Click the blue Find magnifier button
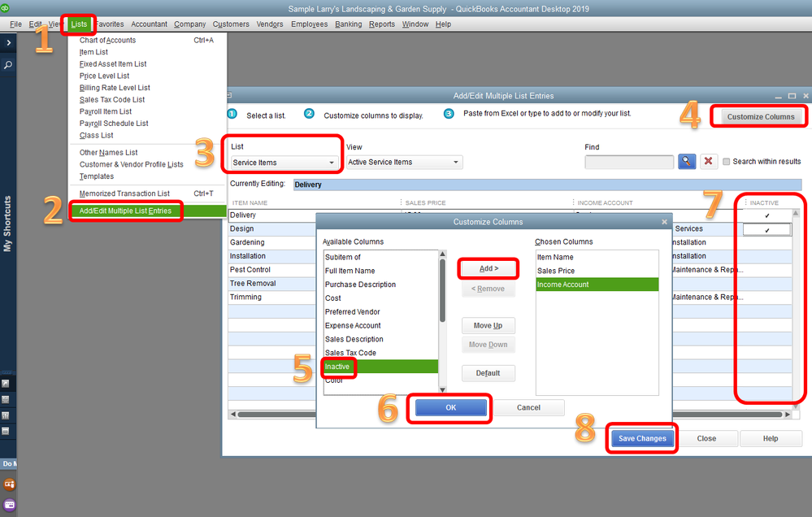This screenshot has height=517, width=812. coord(687,162)
